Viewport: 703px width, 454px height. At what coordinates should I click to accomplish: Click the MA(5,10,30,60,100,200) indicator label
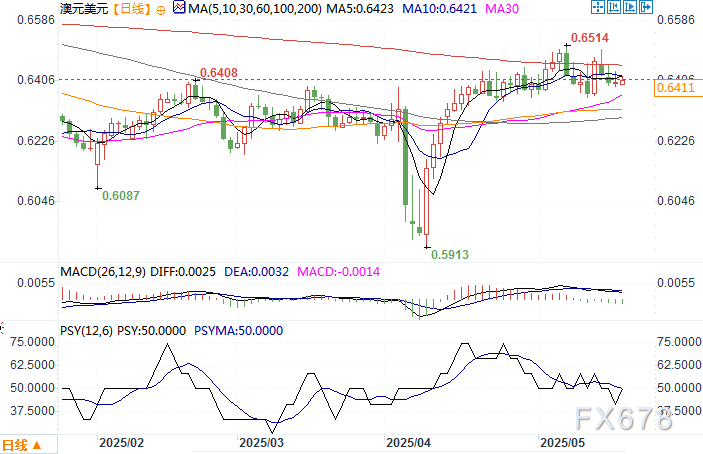(x=255, y=9)
